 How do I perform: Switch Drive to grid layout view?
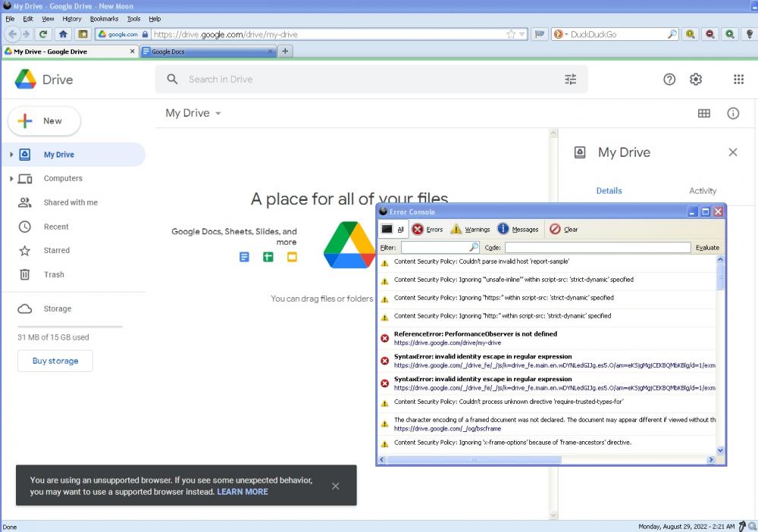[704, 114]
